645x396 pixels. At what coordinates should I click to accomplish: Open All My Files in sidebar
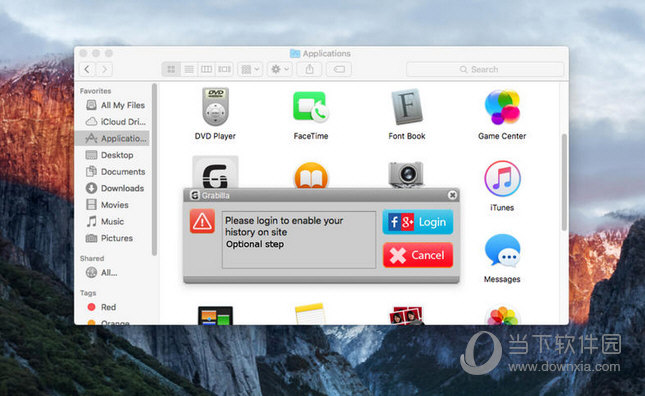coord(115,105)
